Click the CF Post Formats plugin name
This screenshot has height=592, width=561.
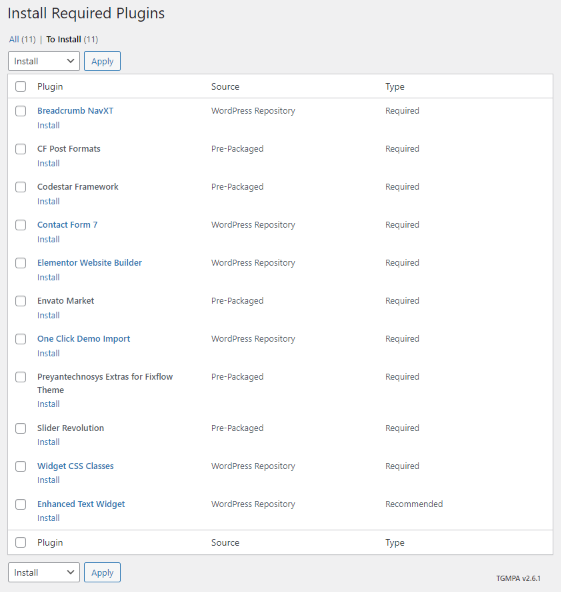point(69,149)
